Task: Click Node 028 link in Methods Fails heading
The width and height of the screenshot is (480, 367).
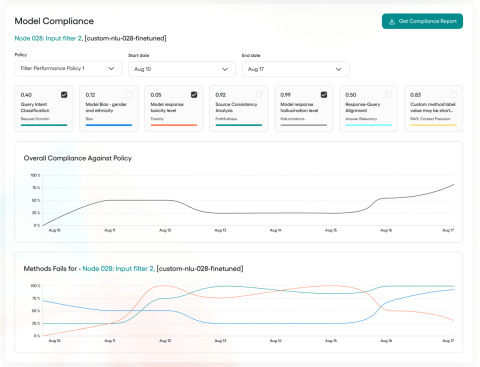Action: [119, 269]
